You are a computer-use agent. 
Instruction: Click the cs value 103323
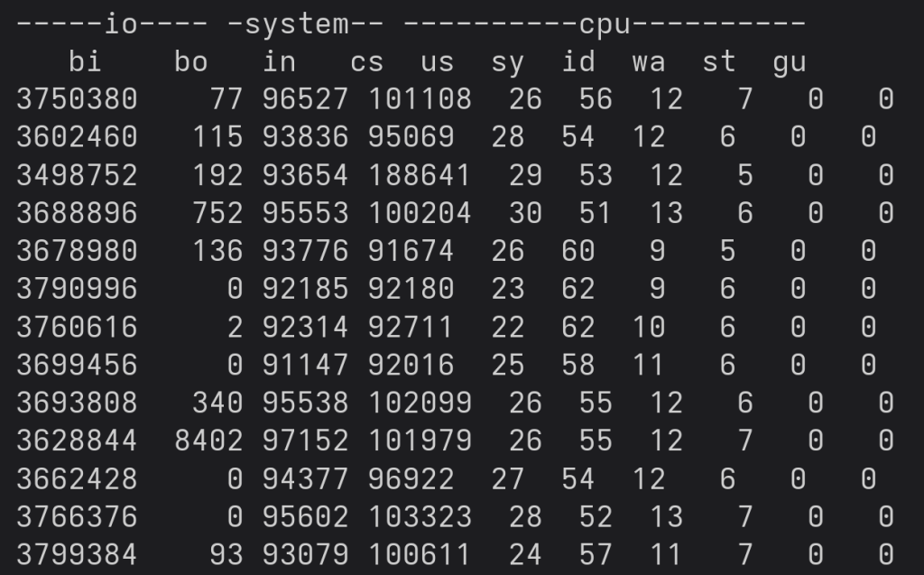[420, 516]
